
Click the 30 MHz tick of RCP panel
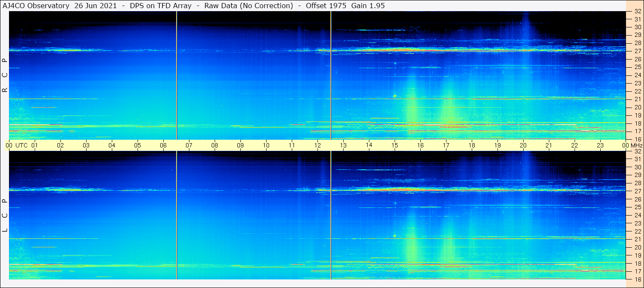point(637,27)
